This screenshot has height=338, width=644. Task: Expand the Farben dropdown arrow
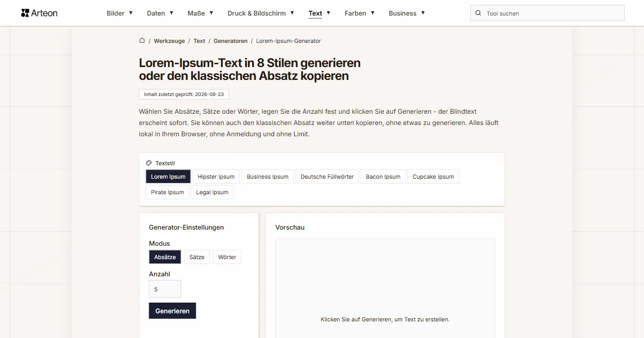(373, 13)
